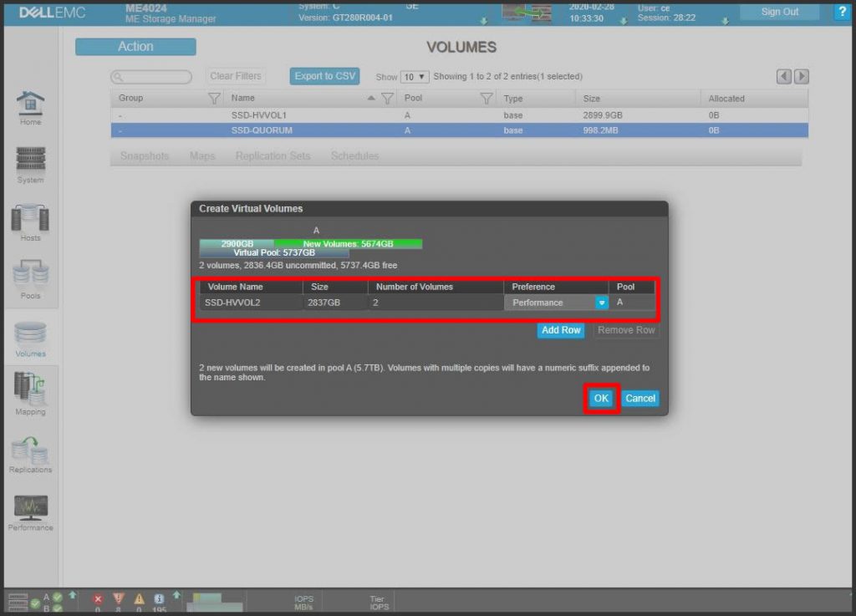Expand the date and time panel arrow
Screen dimensions: 856x616
click(x=624, y=21)
